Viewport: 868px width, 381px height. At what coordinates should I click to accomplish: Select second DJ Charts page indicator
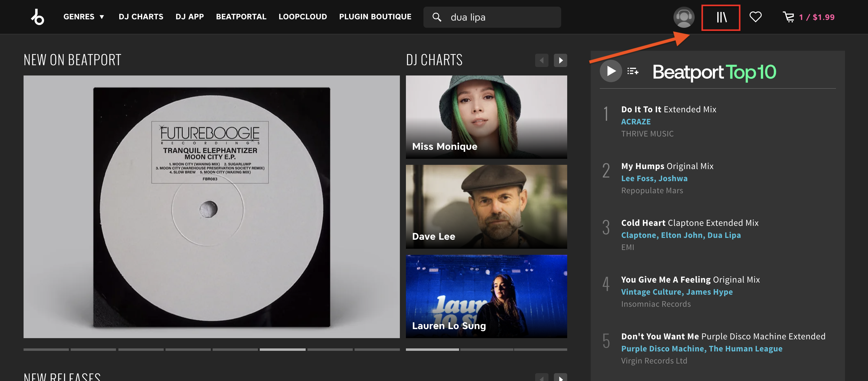coord(486,350)
